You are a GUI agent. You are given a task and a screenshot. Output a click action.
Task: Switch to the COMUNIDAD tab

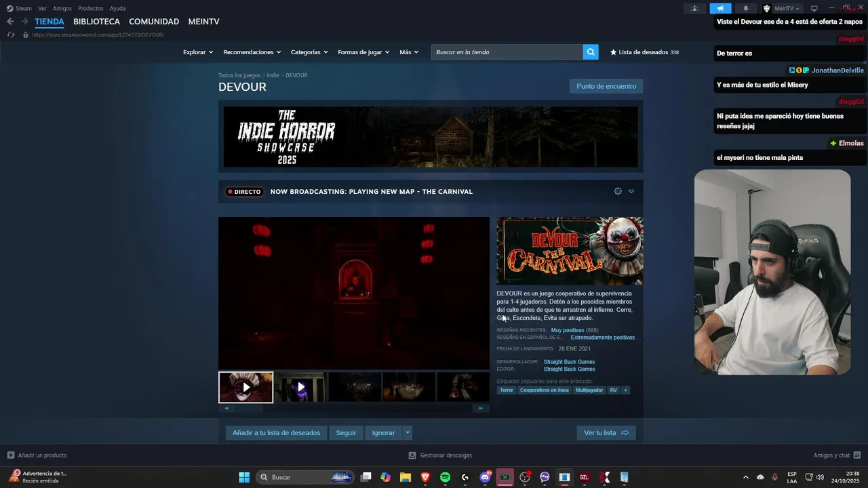(154, 22)
